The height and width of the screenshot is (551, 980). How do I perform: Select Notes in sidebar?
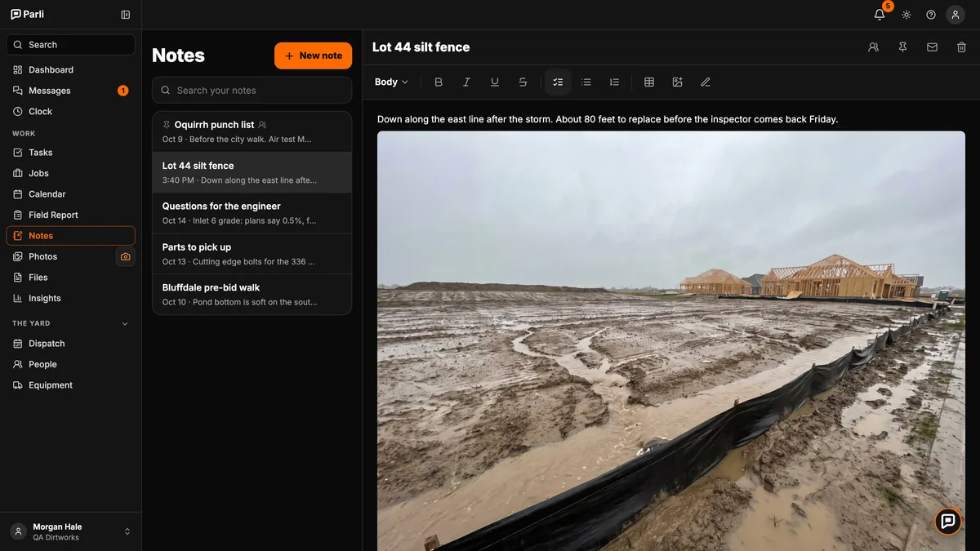click(71, 236)
